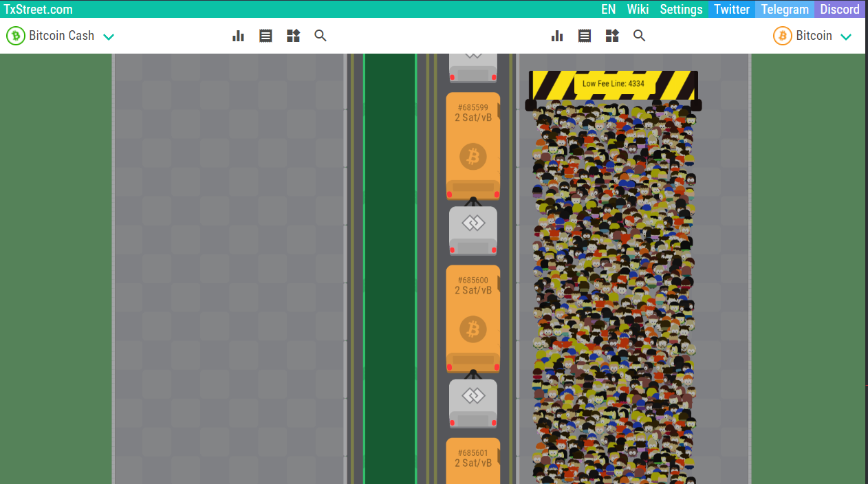Click the gray Lightning bus below bus #685599
The height and width of the screenshot is (484, 868).
tap(473, 231)
